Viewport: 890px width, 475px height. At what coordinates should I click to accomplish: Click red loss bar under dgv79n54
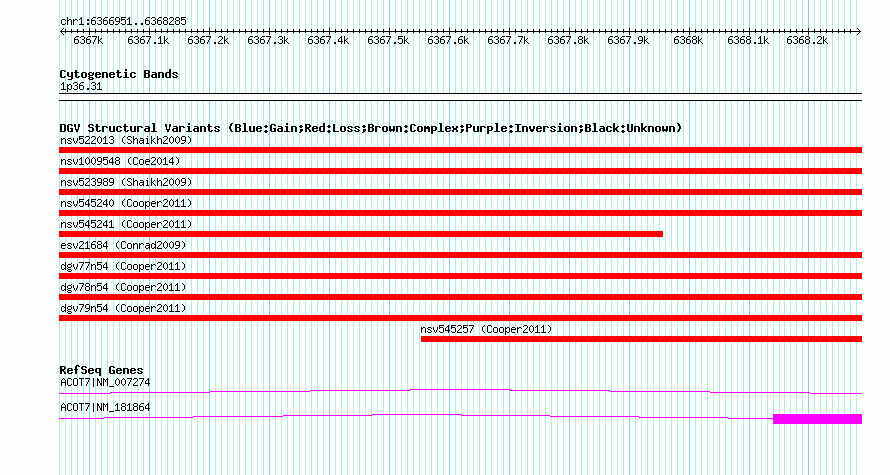tap(460, 318)
